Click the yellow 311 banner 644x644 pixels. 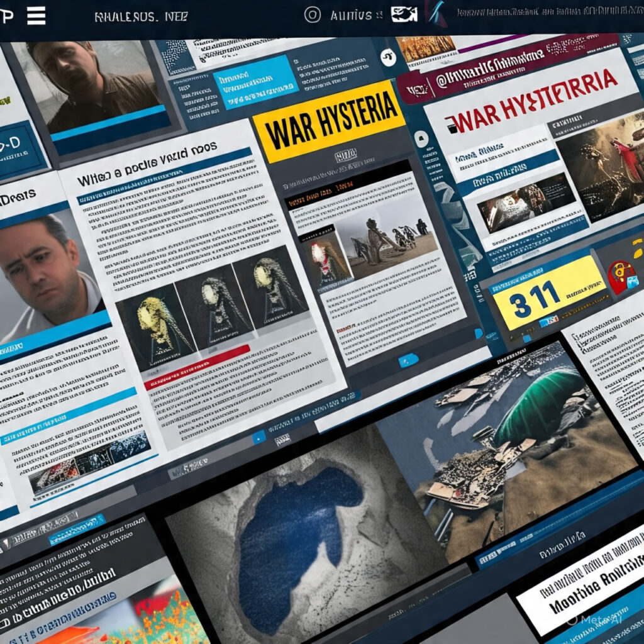click(x=548, y=292)
